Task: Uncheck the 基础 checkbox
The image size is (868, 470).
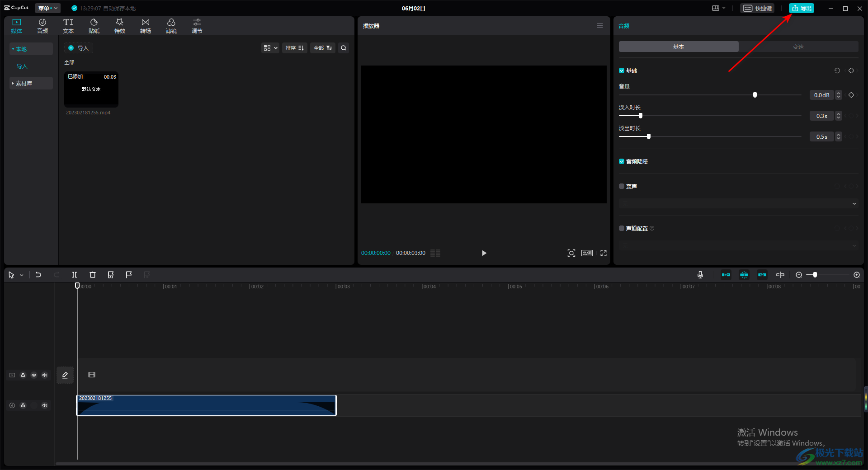Action: click(622, 70)
